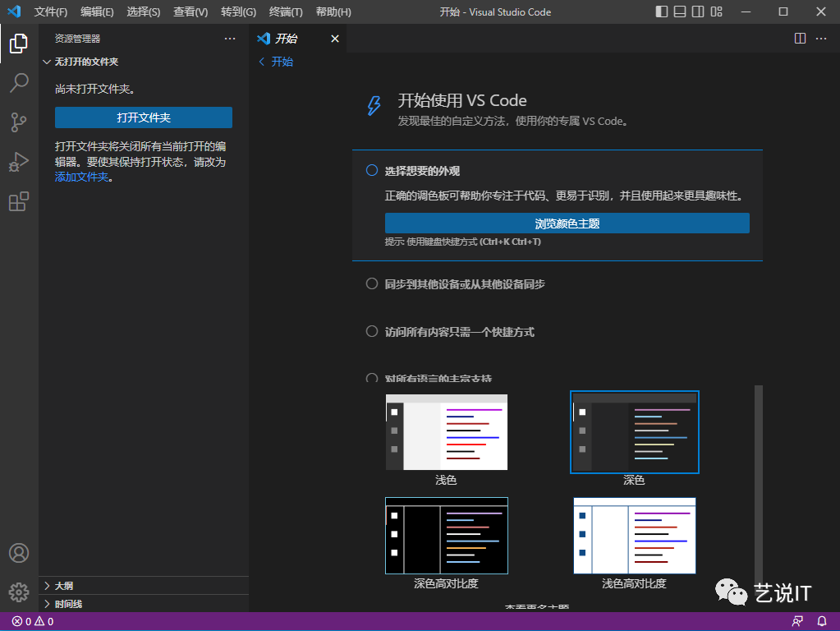The width and height of the screenshot is (840, 631).
Task: Choose the 浅色 light theme thumbnail
Action: (x=446, y=432)
